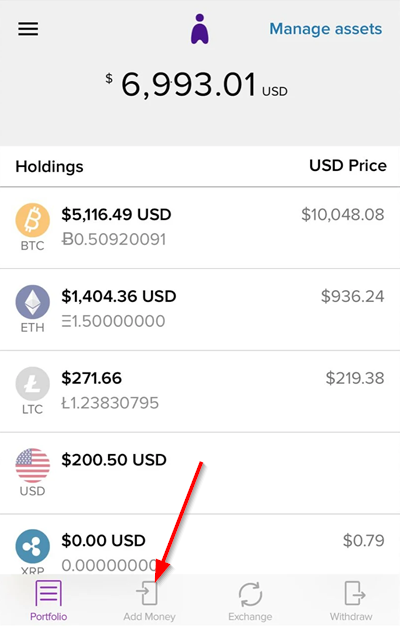Tap the total balance 6,993.01 USD

click(196, 85)
